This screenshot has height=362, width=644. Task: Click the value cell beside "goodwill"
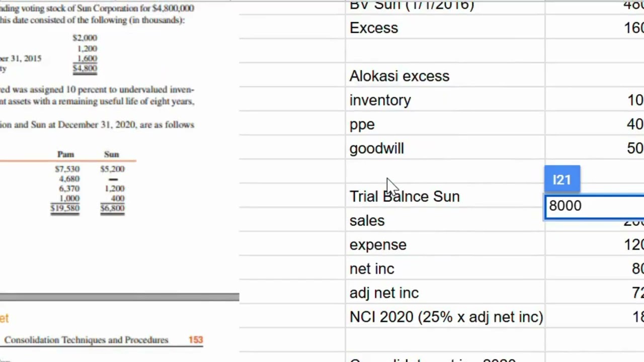click(x=595, y=149)
